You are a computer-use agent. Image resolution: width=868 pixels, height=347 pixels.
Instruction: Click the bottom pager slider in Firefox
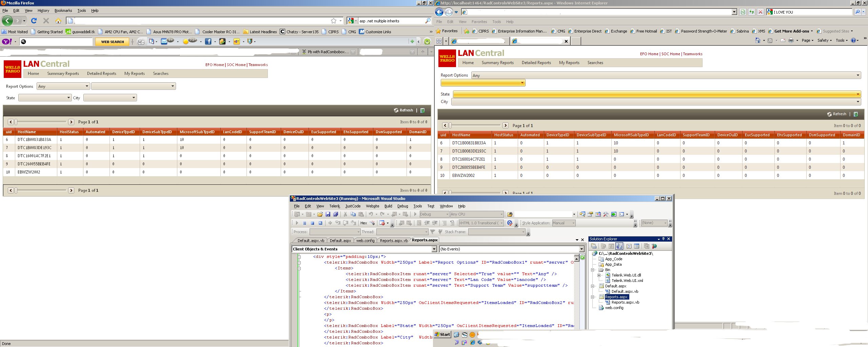41,190
